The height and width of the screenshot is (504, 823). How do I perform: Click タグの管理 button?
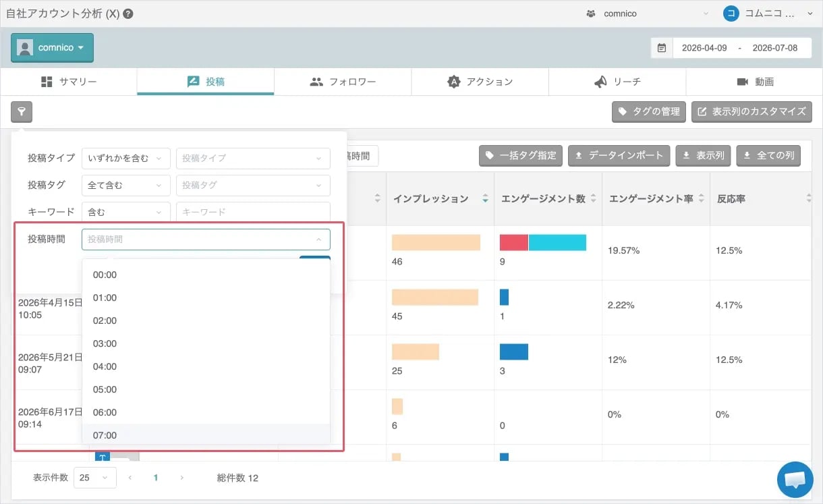point(649,112)
